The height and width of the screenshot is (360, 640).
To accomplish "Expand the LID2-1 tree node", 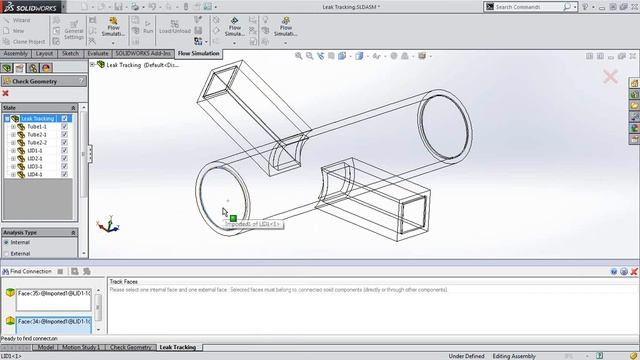I will click(x=13, y=158).
